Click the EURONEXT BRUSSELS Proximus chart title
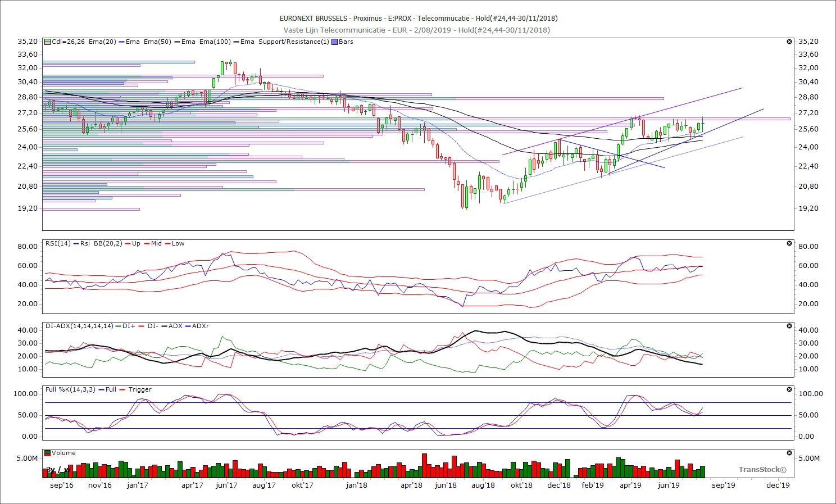The image size is (836, 504). (x=419, y=19)
